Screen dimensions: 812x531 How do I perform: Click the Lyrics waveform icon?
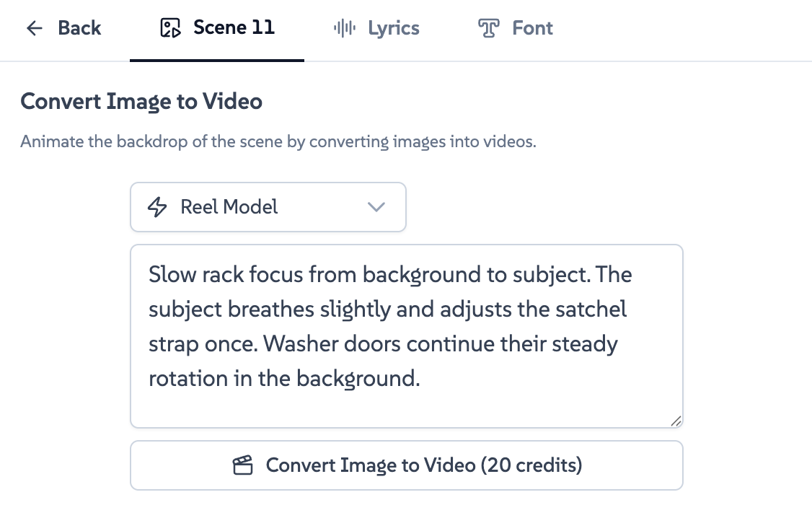click(345, 28)
